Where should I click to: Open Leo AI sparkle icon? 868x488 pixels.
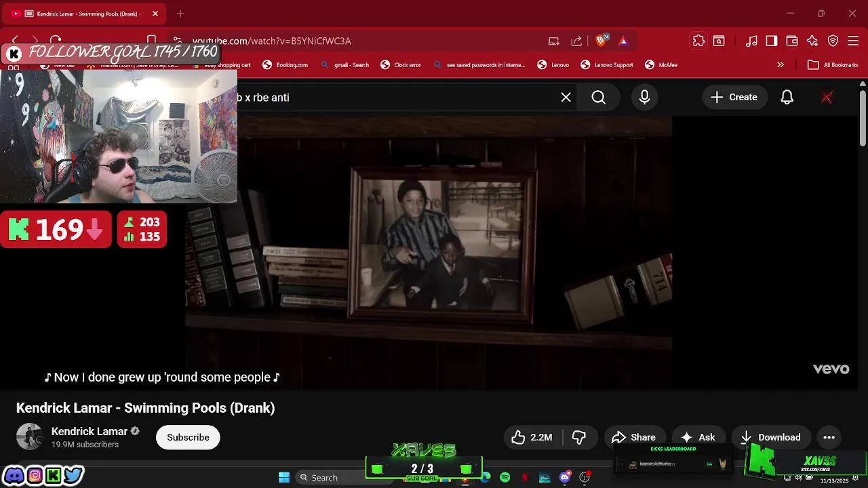pos(812,41)
